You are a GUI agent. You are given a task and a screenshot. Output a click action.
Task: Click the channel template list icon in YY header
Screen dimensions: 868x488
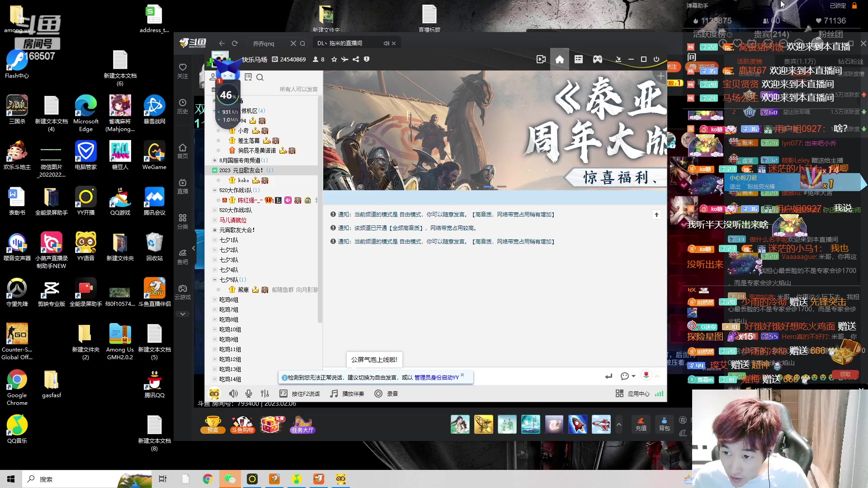pyautogui.click(x=579, y=60)
